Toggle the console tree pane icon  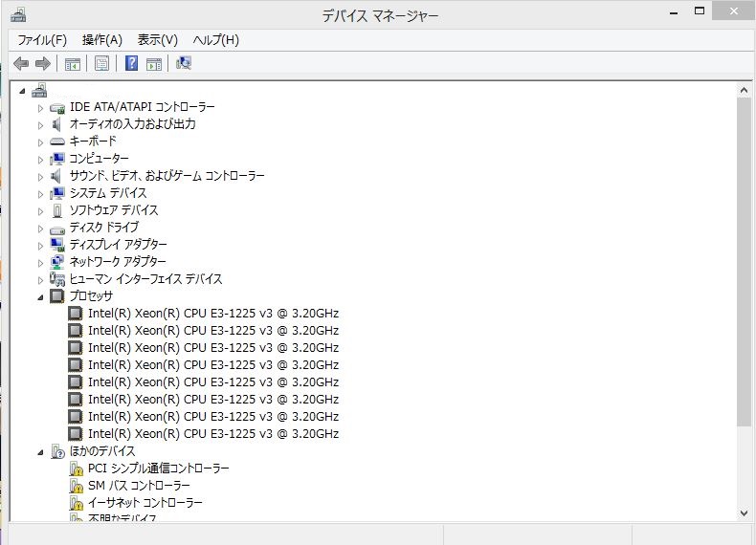click(x=73, y=64)
